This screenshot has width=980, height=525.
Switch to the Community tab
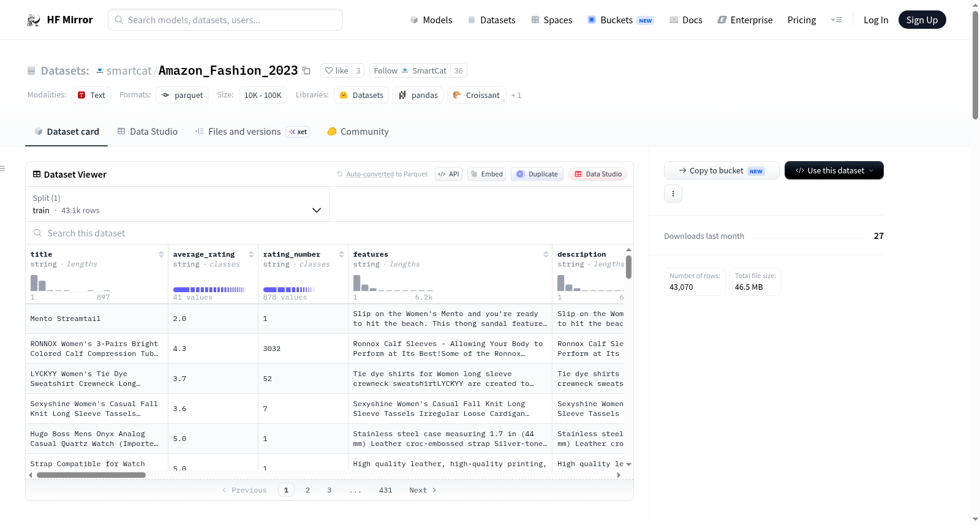(x=358, y=132)
